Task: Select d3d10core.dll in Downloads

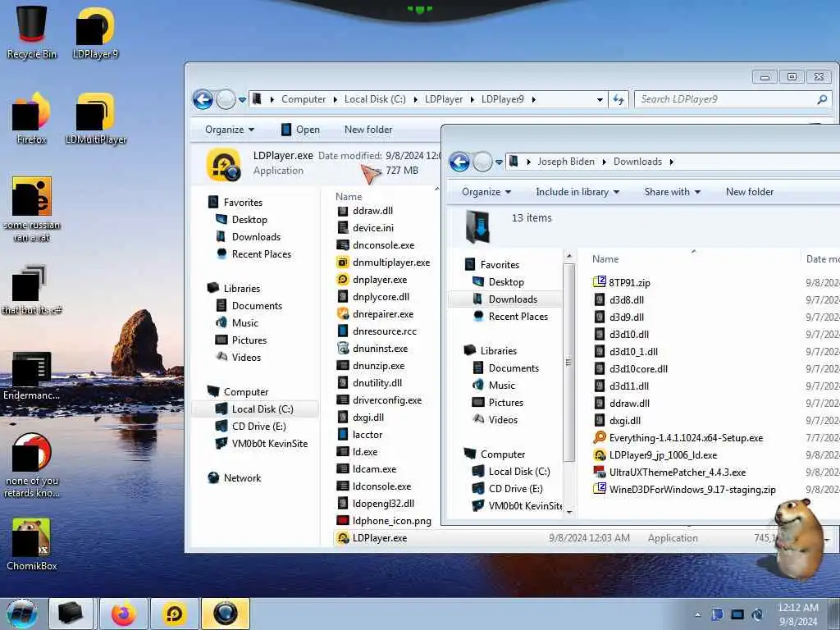Action: pos(631,368)
